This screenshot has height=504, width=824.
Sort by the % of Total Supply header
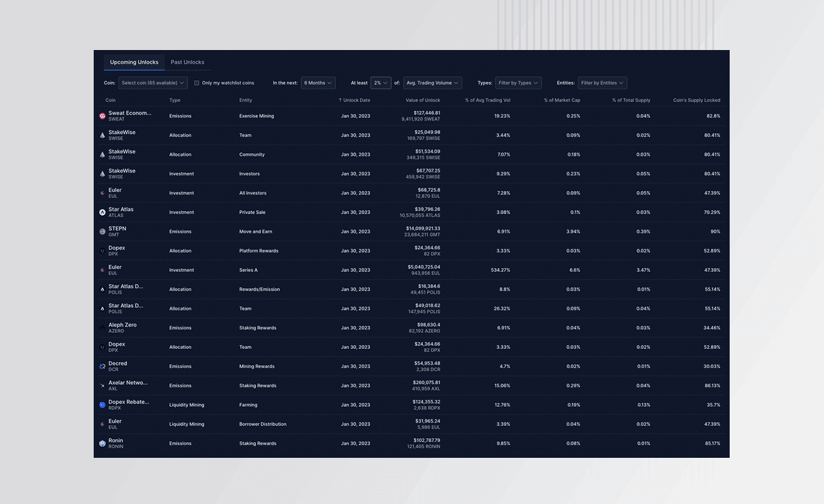pyautogui.click(x=631, y=100)
